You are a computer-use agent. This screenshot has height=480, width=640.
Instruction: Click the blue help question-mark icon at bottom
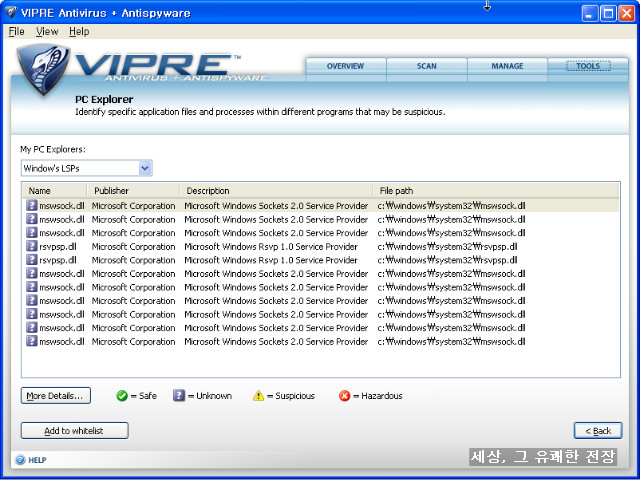click(x=20, y=460)
